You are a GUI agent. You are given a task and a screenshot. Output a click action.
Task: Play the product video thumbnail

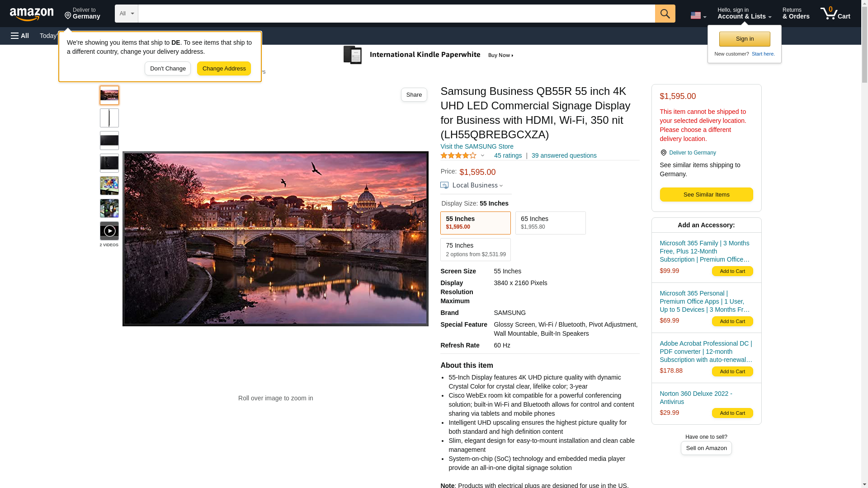click(x=109, y=231)
